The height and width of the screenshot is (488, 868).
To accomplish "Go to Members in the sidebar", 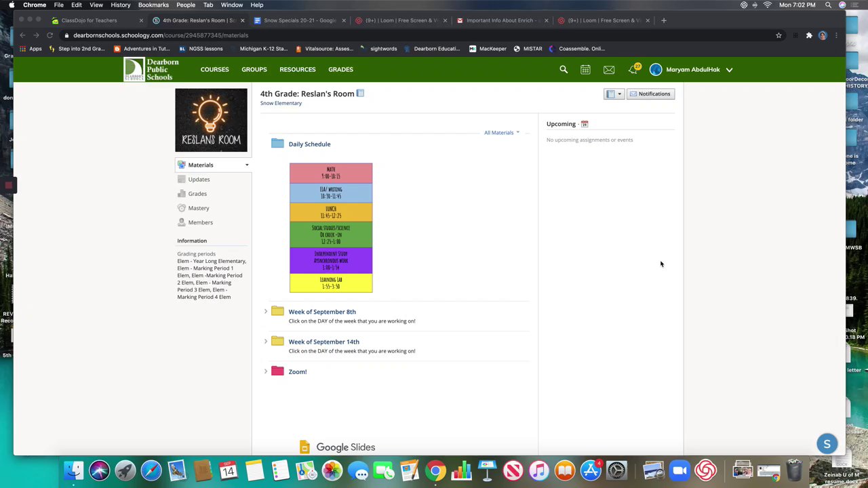I will (200, 222).
